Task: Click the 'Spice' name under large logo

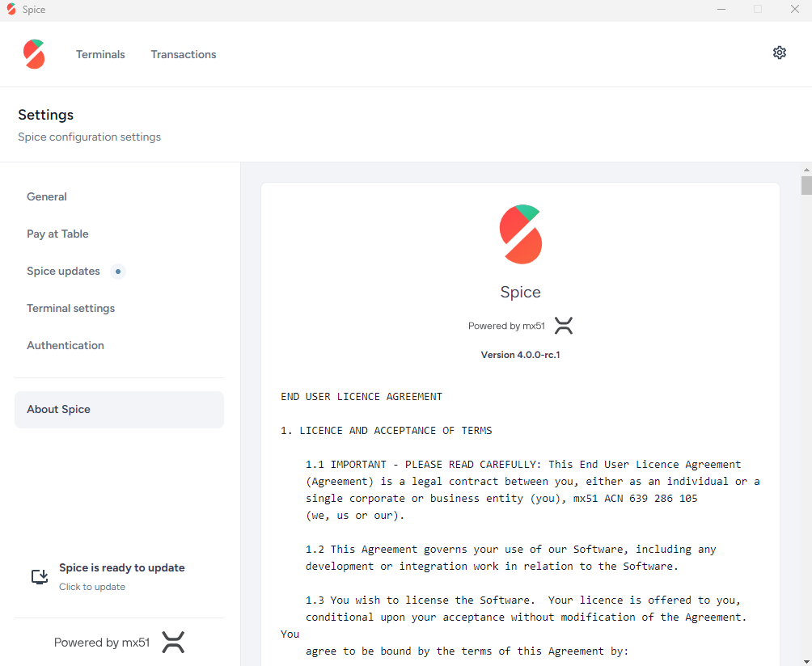Action: tap(521, 293)
